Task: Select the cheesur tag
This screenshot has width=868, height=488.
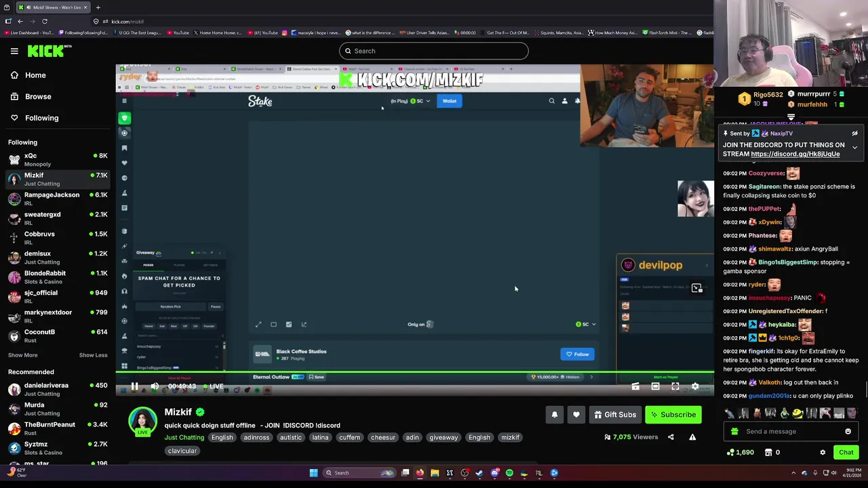Action: [x=382, y=438]
